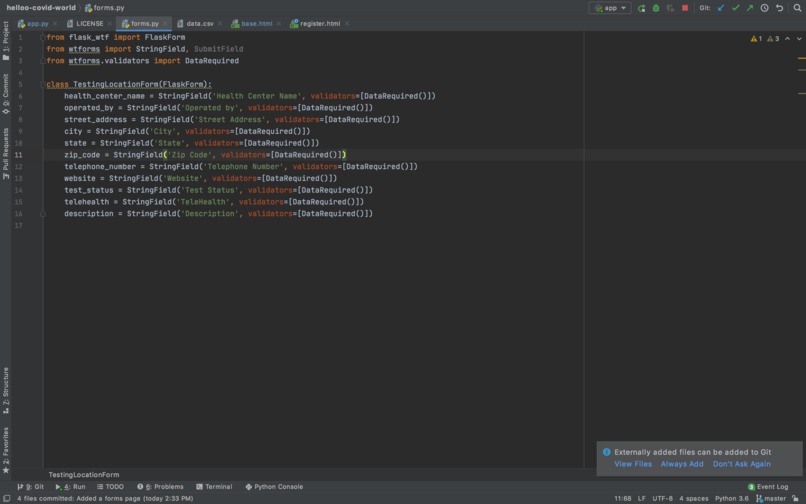Close the base.html tab

(279, 24)
